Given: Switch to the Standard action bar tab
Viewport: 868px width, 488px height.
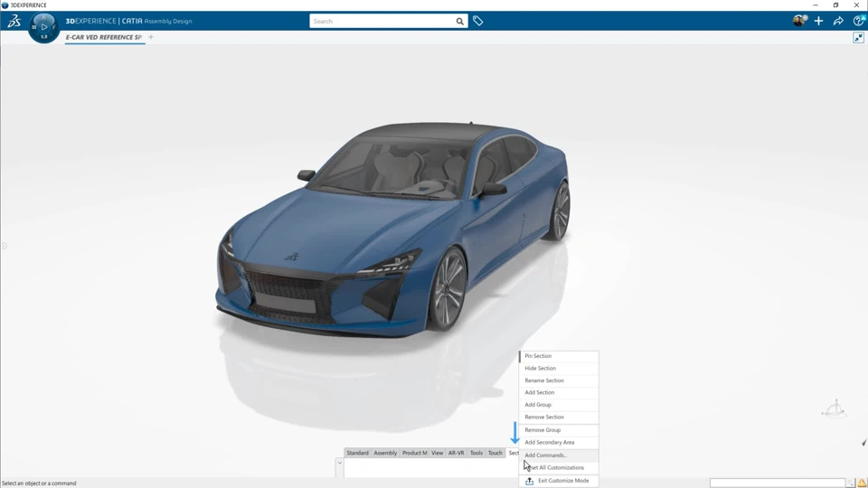Looking at the screenshot, I should 357,453.
